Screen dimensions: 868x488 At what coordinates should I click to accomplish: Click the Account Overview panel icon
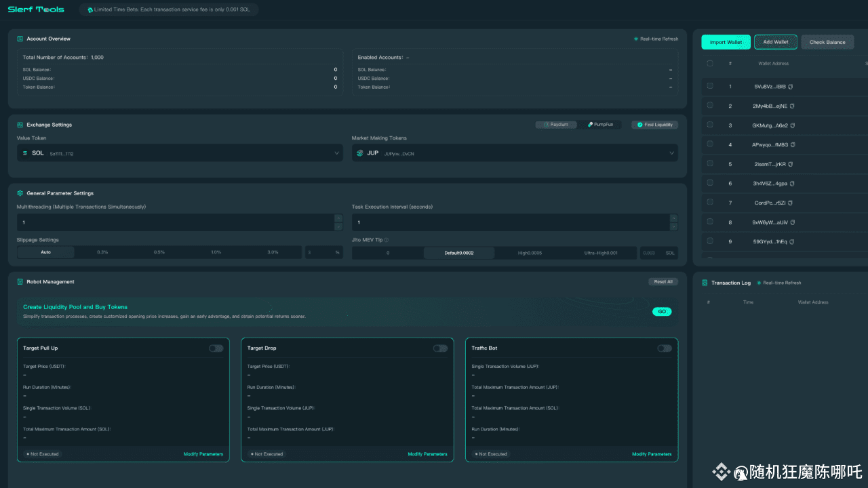20,39
